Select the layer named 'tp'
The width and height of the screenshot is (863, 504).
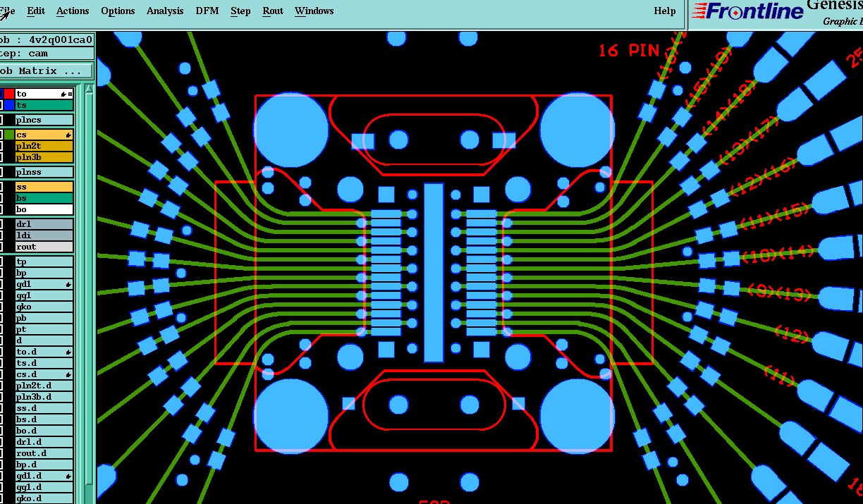(x=44, y=262)
